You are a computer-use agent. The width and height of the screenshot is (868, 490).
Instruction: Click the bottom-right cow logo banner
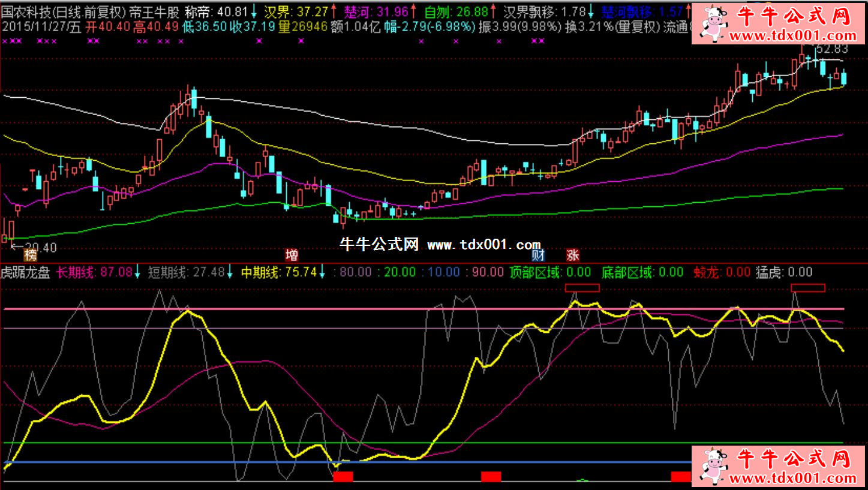pyautogui.click(x=779, y=467)
